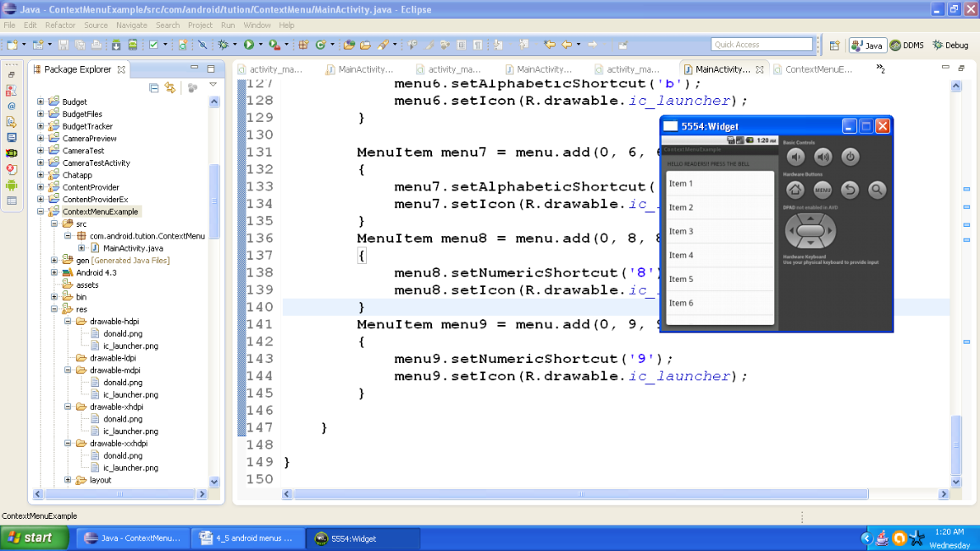The height and width of the screenshot is (551, 980).
Task: Open dropdown arrow next to Run button
Action: pos(261,44)
